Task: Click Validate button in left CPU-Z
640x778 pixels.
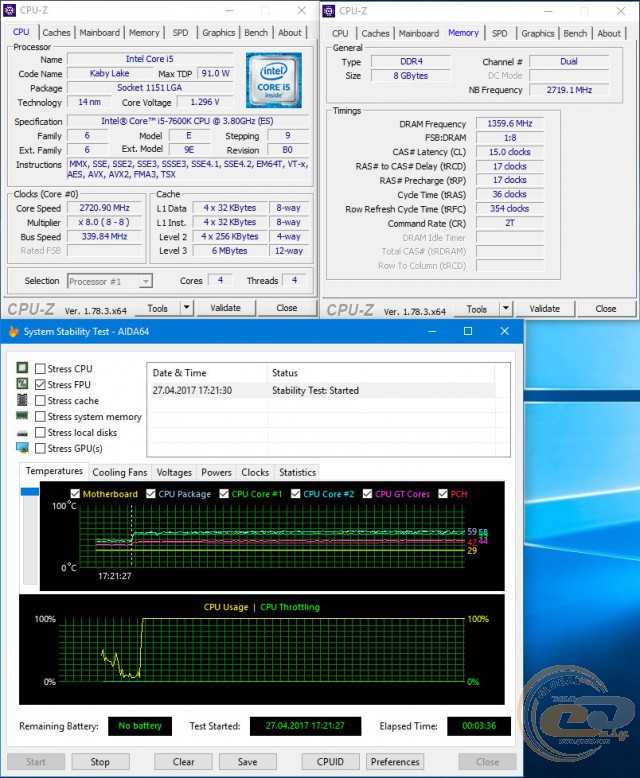Action: (x=225, y=308)
